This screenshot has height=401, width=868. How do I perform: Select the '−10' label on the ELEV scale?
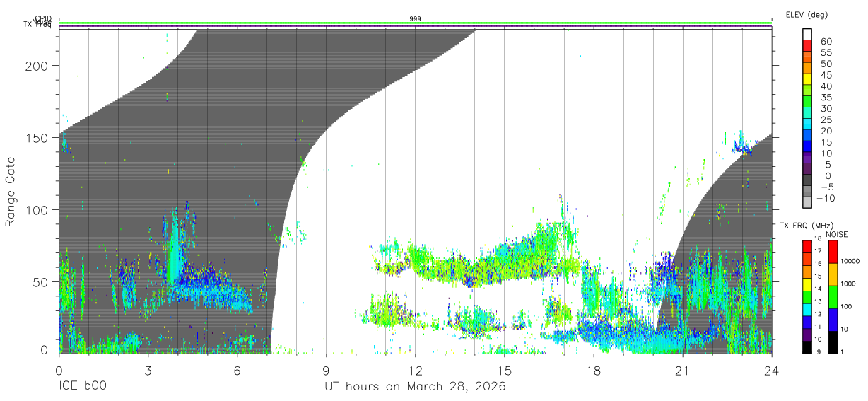(827, 199)
